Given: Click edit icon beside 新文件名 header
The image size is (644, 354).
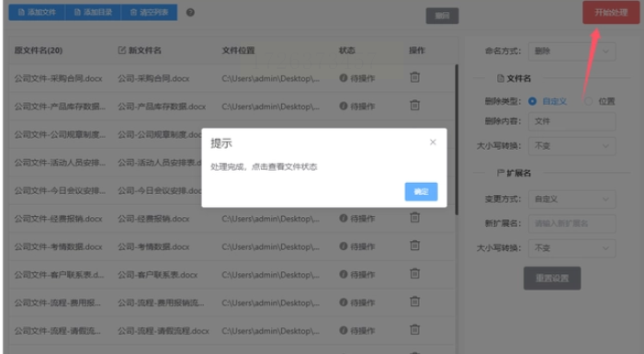Looking at the screenshot, I should [121, 51].
